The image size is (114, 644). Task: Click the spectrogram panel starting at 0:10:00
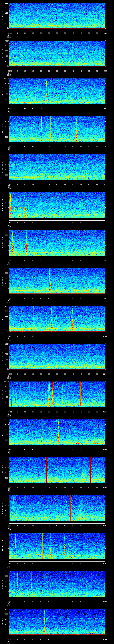[x=57, y=357]
